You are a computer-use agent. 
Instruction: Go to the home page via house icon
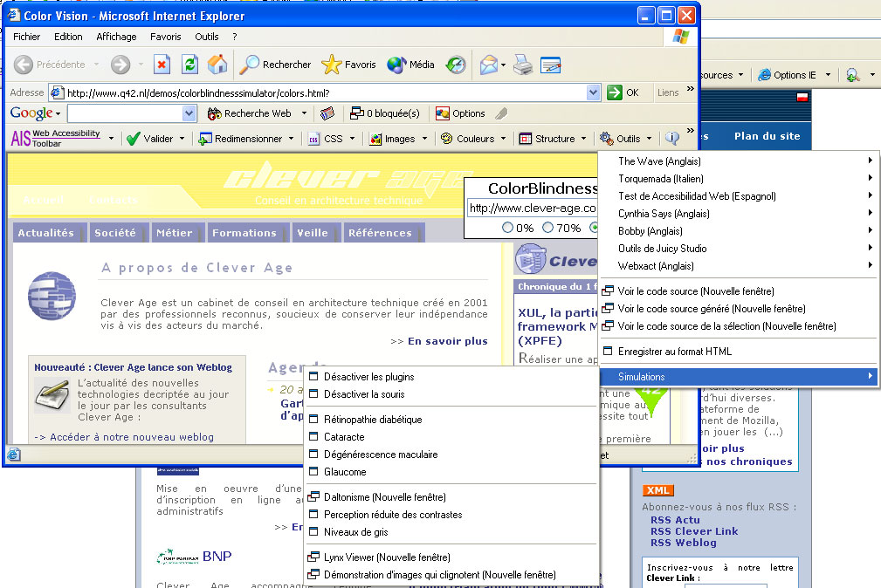click(x=217, y=65)
